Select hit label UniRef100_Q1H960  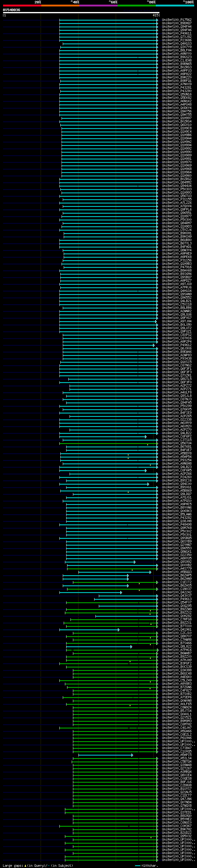click(x=176, y=176)
